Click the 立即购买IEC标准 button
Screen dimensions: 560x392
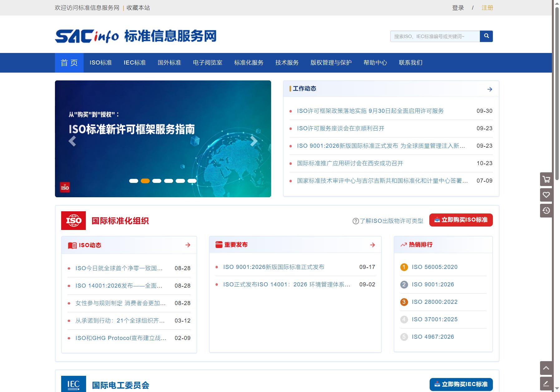461,385
